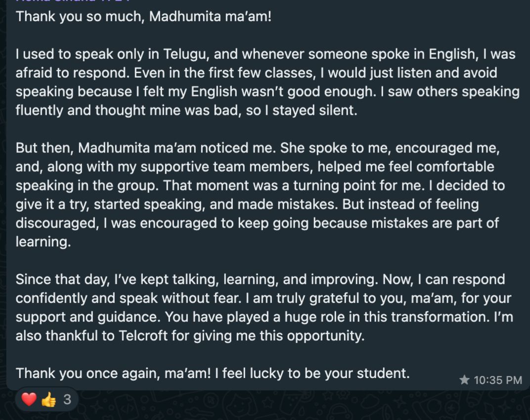
Task: Click the chat wallpaper below the message bubble
Action: 304,406
